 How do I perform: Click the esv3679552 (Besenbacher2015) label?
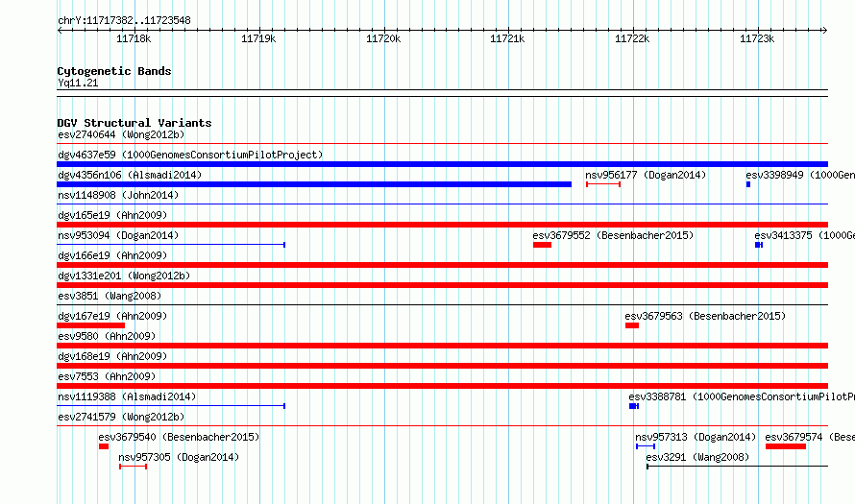613,235
